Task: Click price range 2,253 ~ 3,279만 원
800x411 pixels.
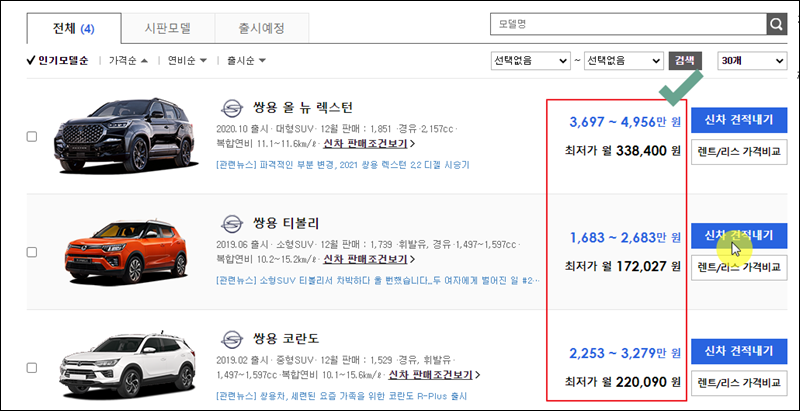Action: pos(626,353)
